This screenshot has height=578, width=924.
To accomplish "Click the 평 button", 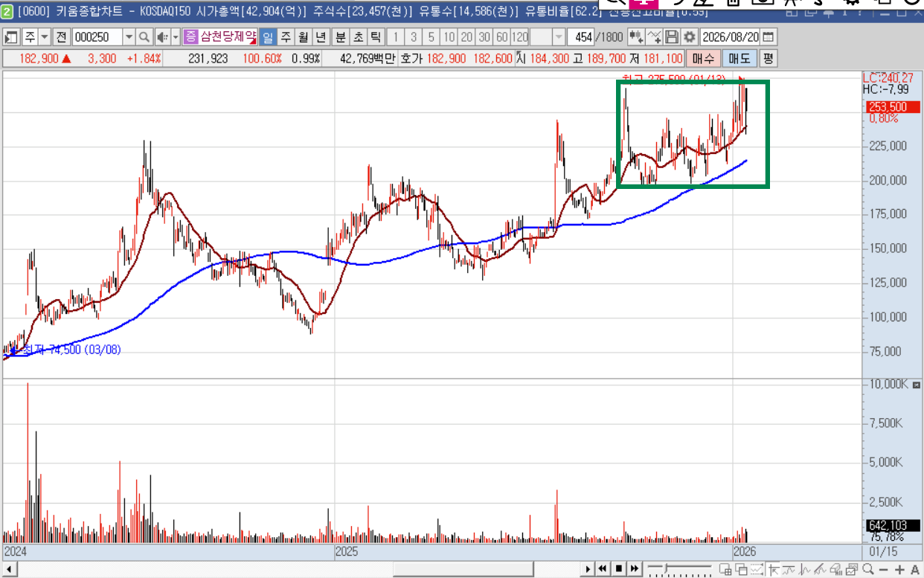I will click(x=768, y=59).
